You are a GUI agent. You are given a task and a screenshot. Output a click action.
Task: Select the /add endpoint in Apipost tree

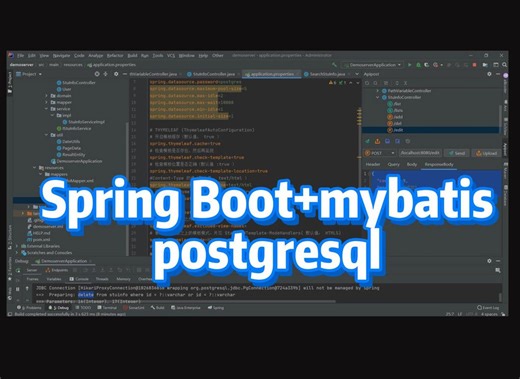tap(395, 117)
